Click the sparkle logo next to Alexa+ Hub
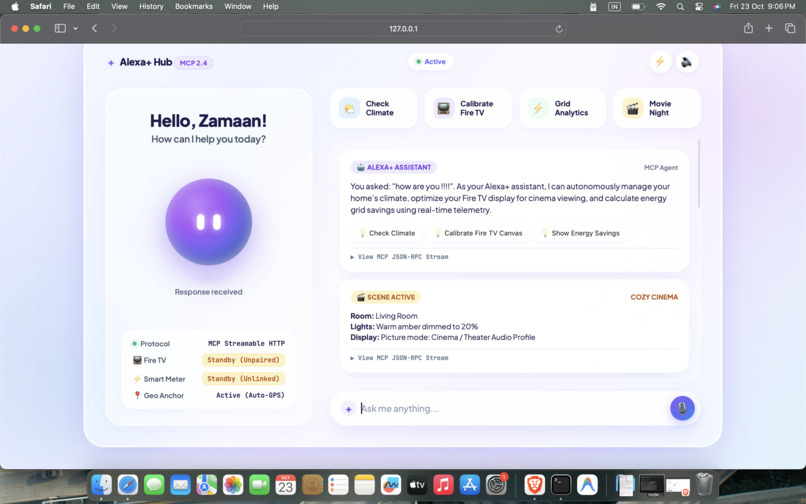 [111, 63]
